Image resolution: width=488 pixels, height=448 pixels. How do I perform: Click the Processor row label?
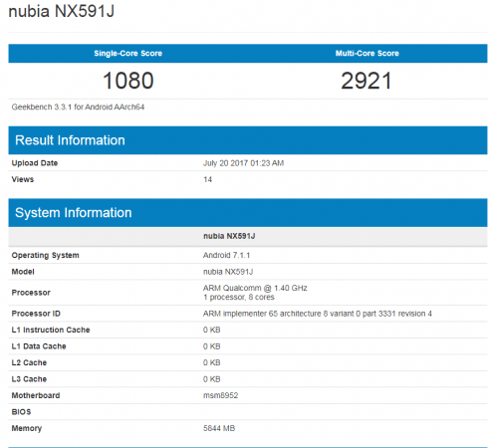coord(31,293)
